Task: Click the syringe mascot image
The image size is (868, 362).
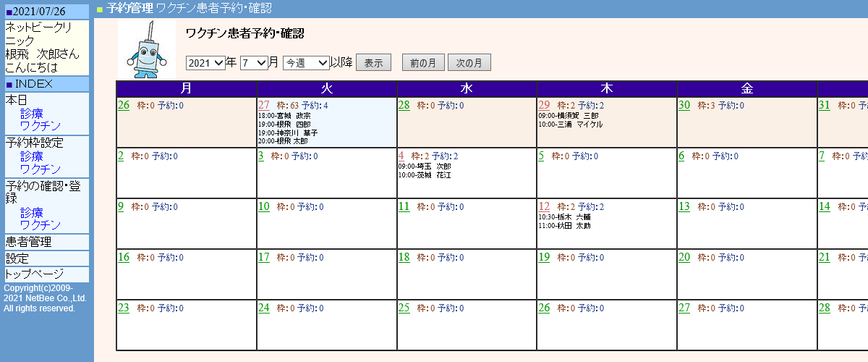Action: point(147,49)
